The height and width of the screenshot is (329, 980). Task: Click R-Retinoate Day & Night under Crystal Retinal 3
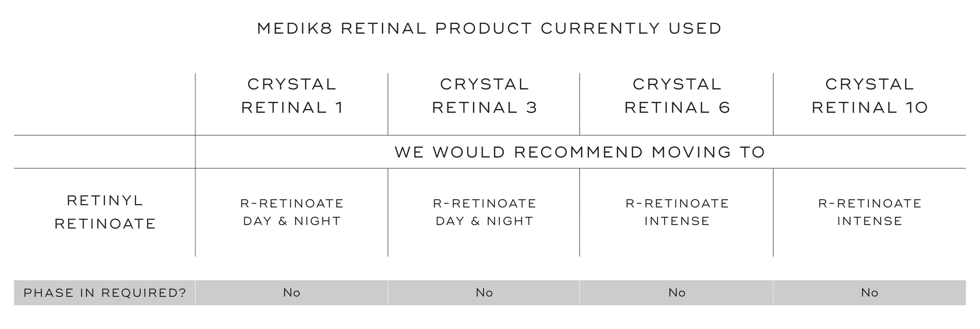click(484, 212)
